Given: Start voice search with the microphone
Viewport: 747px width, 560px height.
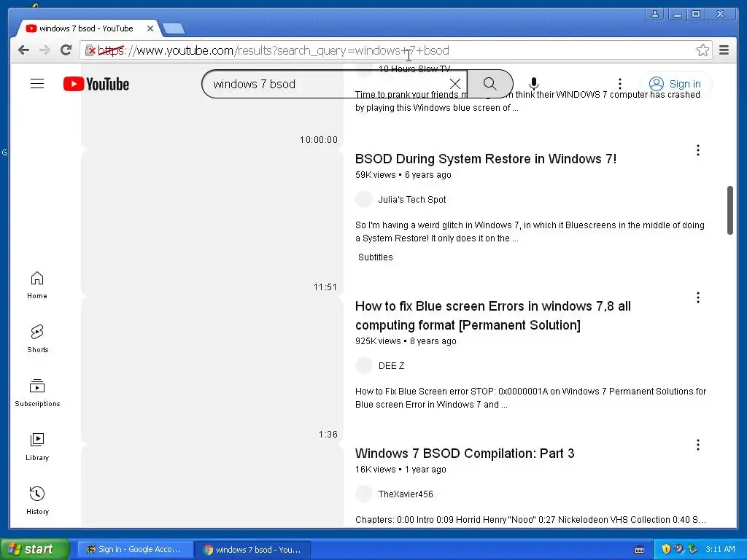Looking at the screenshot, I should point(533,85).
